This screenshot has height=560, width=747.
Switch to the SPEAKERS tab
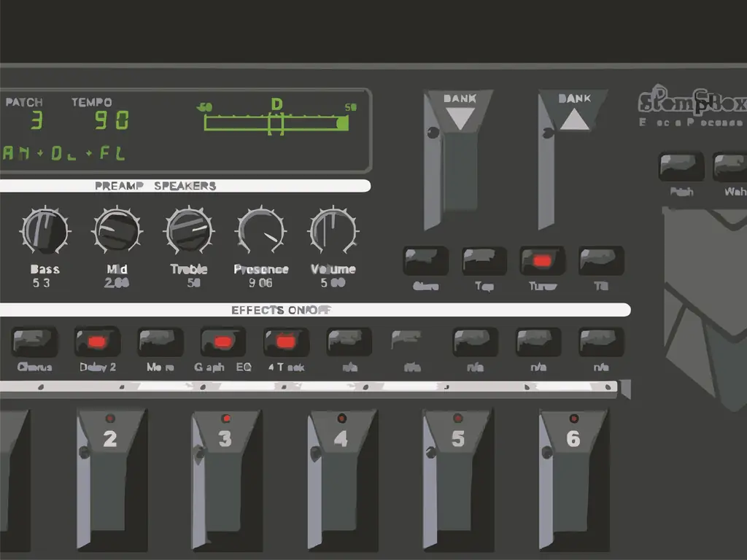[185, 186]
